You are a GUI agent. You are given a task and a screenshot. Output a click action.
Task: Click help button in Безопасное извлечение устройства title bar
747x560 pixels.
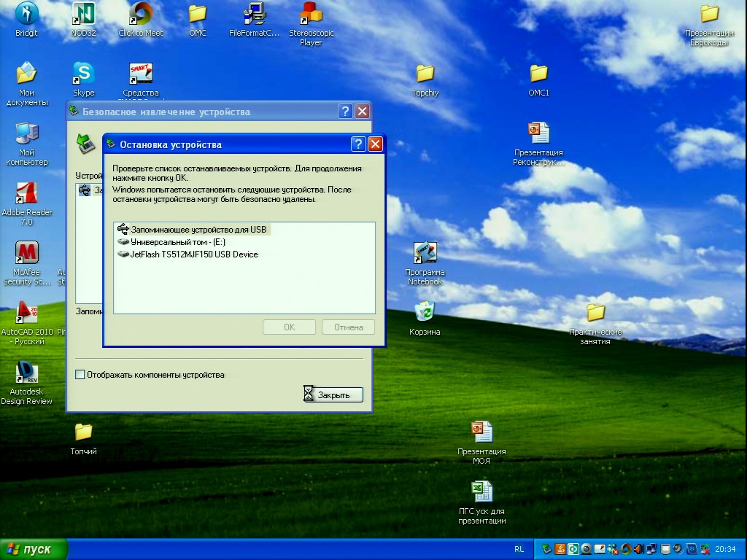tap(345, 112)
